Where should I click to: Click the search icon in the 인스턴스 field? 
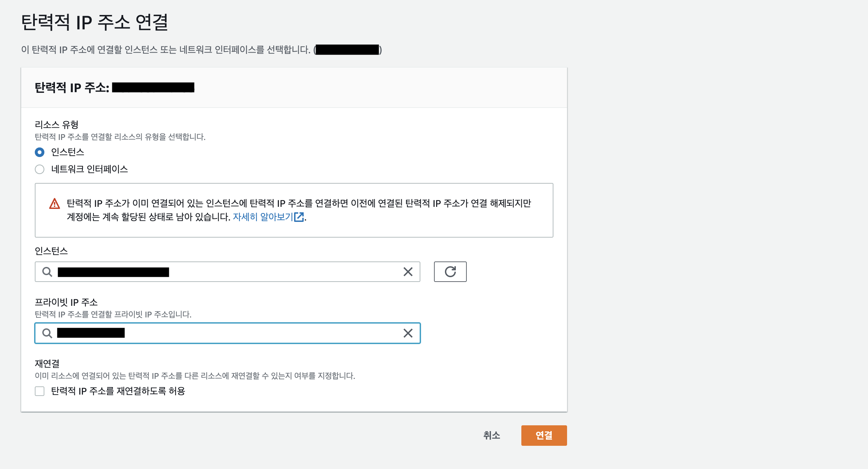(x=47, y=272)
